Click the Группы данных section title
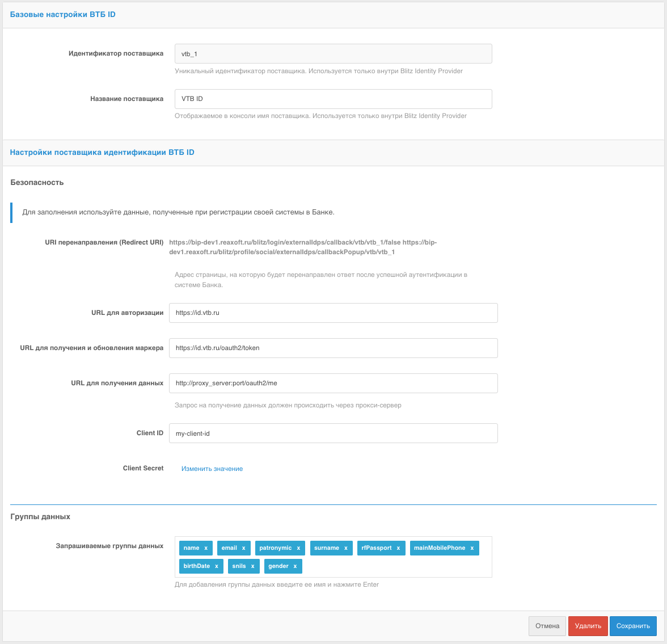Image resolution: width=667 pixels, height=644 pixels. (x=40, y=517)
